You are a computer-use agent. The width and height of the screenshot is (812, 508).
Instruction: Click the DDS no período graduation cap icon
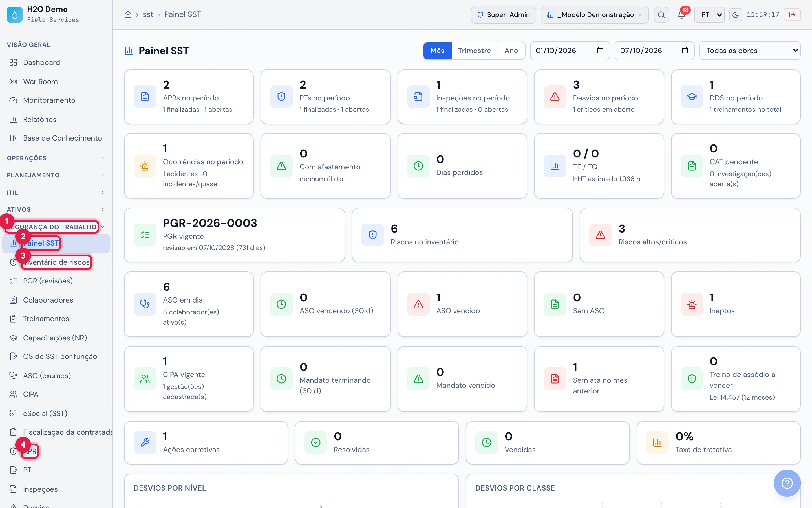point(692,97)
